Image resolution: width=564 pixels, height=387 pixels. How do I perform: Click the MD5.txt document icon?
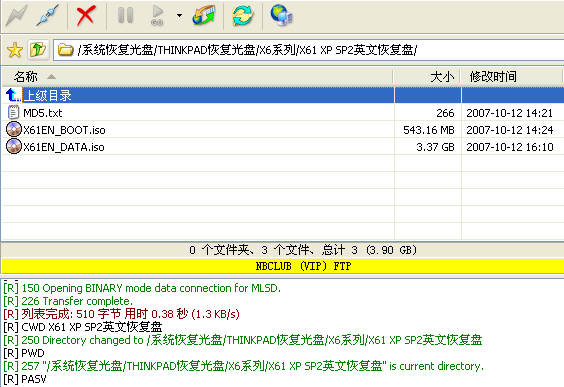tap(13, 113)
